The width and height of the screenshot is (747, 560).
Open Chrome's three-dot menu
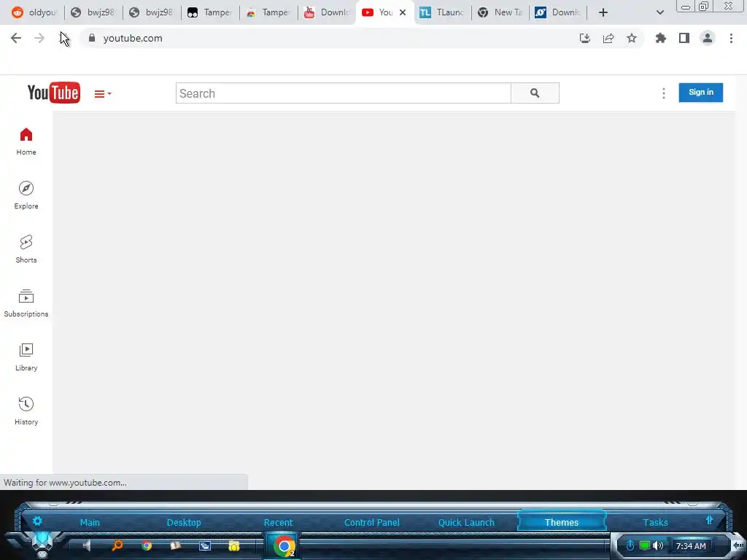[x=731, y=38]
